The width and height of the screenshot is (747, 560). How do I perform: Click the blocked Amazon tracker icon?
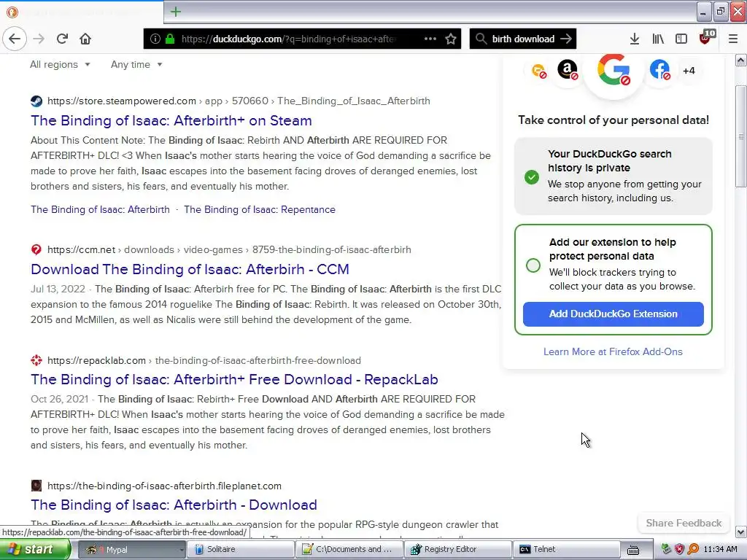point(568,71)
